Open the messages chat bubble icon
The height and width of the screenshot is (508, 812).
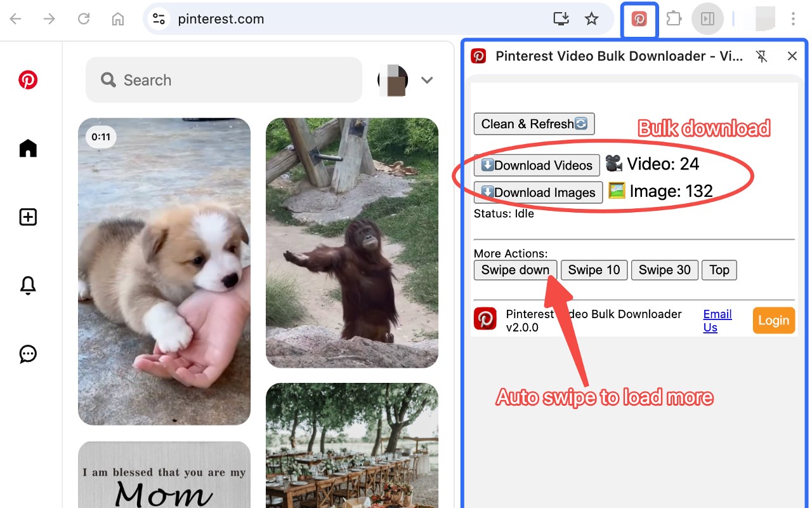(x=28, y=354)
